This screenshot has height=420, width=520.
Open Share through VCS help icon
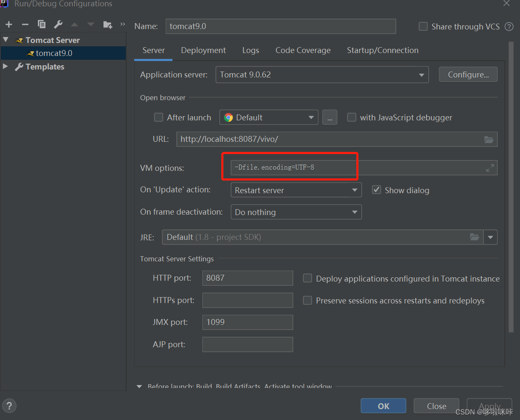[x=509, y=27]
